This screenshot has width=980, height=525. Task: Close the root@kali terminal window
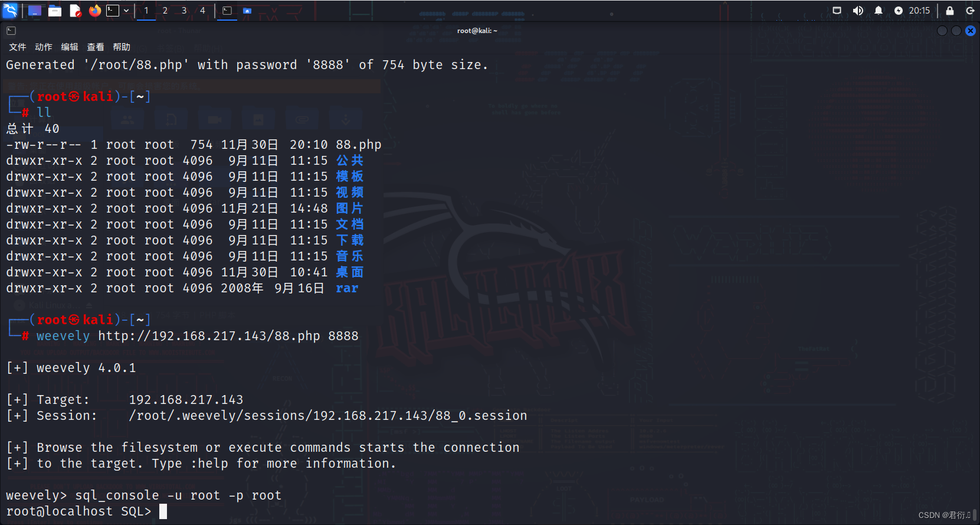971,31
